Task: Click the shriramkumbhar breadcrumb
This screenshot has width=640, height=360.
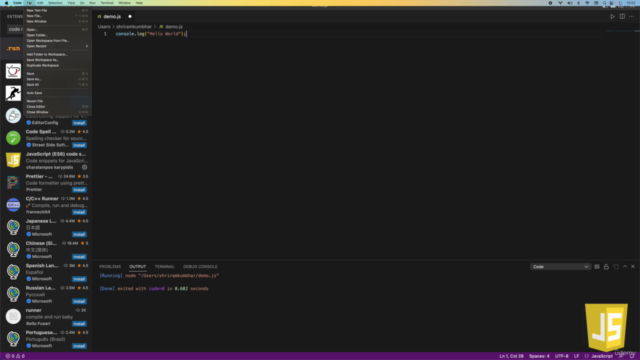Action: (x=134, y=27)
